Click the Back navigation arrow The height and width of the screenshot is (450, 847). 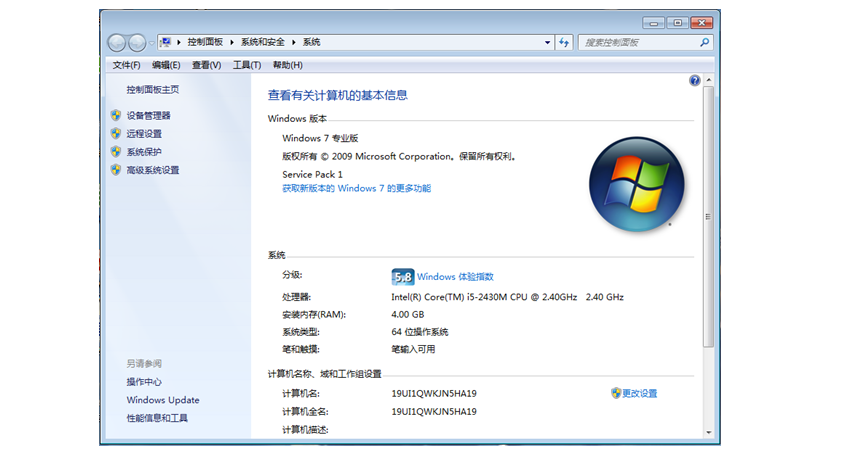pos(117,43)
